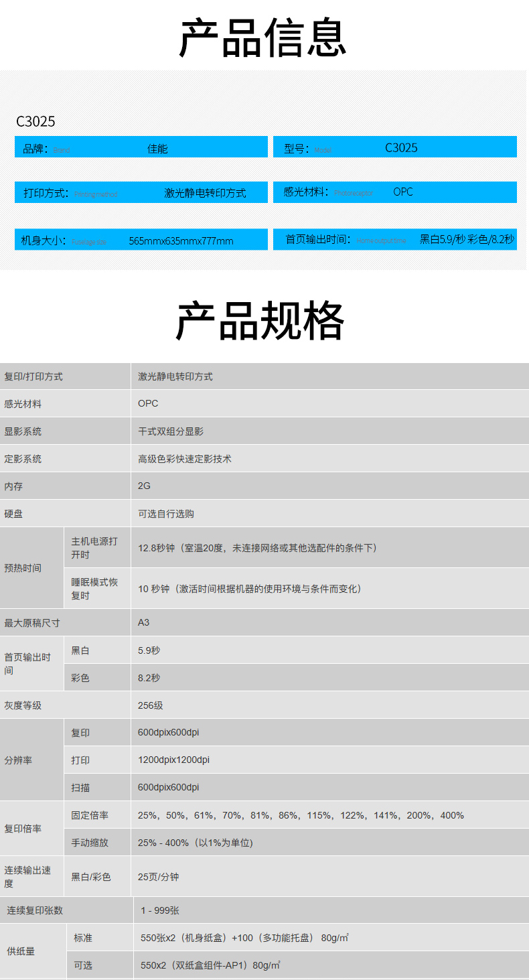Click the 256级 grayscale value
The image size is (529, 980).
click(151, 705)
